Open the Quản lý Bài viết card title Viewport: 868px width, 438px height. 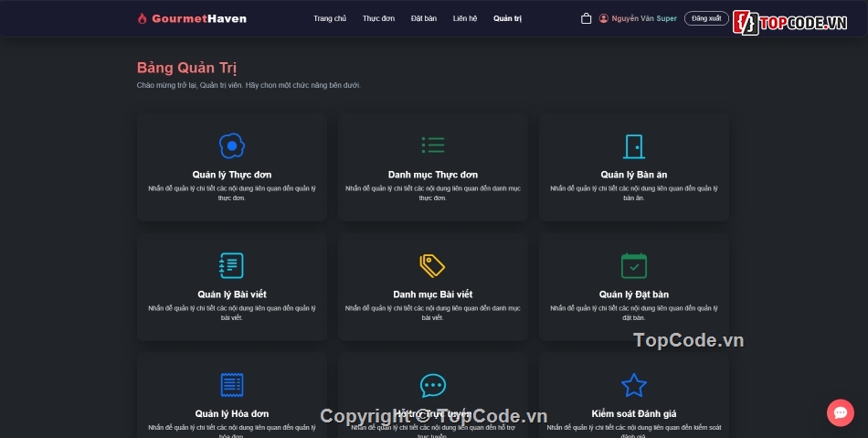[x=232, y=294]
